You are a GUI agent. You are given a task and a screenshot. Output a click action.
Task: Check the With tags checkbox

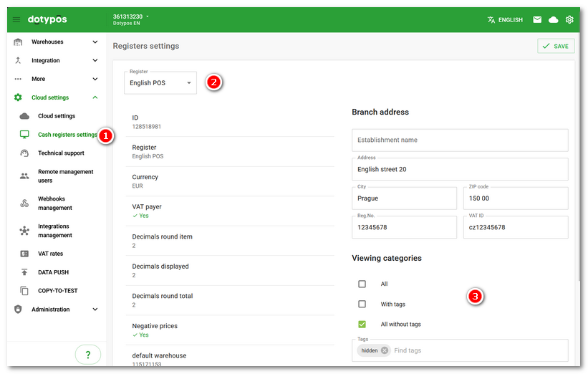[x=362, y=304]
